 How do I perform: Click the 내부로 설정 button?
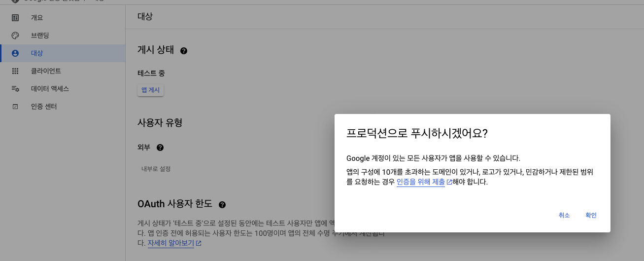[x=156, y=169]
